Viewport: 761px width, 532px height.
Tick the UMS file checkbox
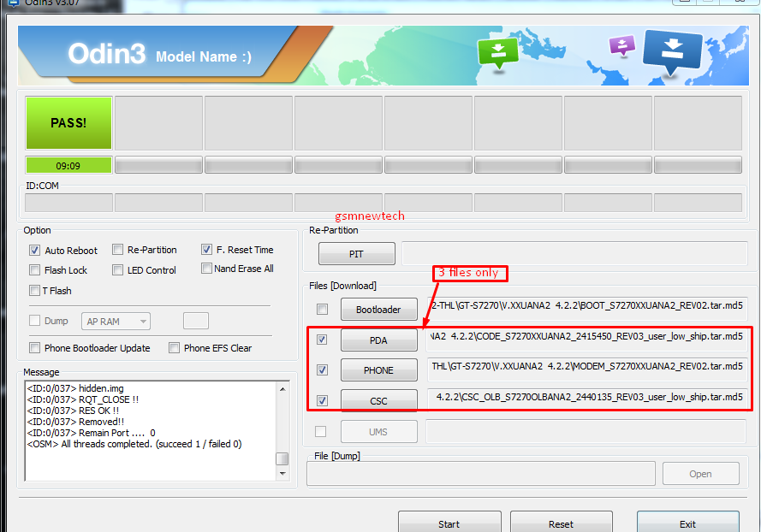pos(320,431)
